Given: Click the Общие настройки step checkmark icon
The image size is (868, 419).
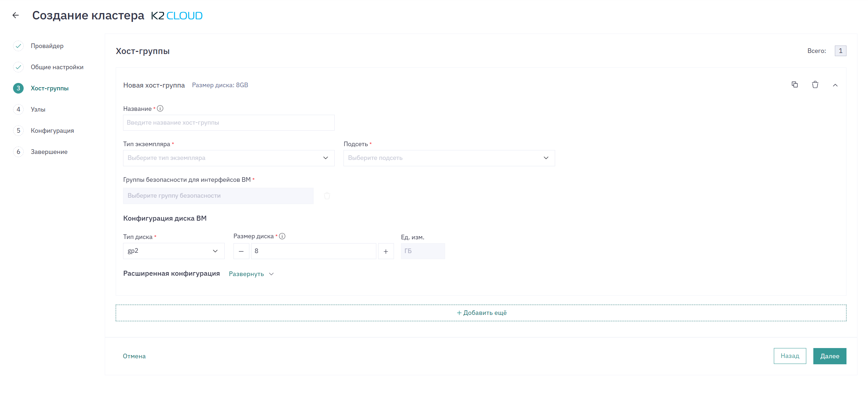Looking at the screenshot, I should coord(18,67).
